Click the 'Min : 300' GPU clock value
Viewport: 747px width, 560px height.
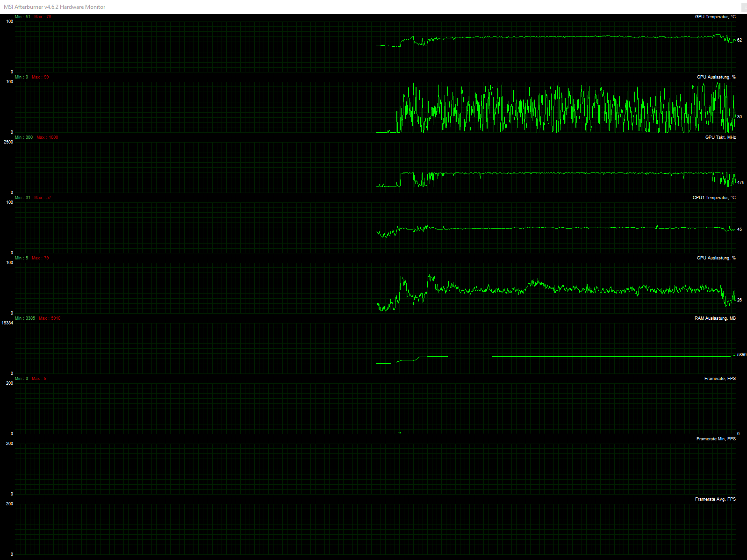[24, 137]
